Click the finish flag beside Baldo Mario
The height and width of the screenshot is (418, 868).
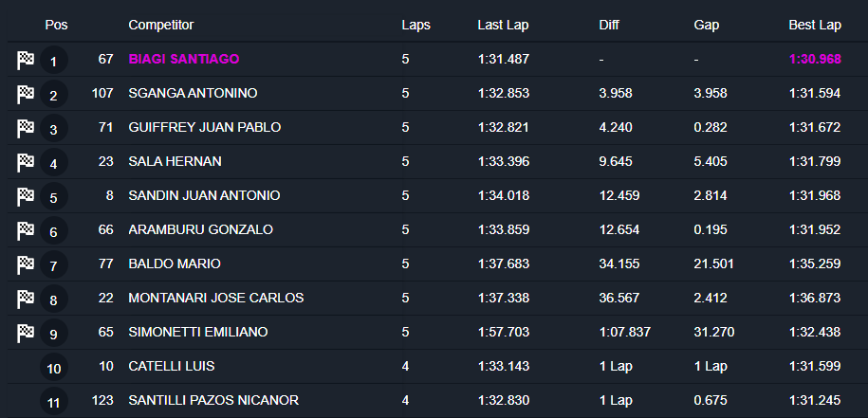26,265
